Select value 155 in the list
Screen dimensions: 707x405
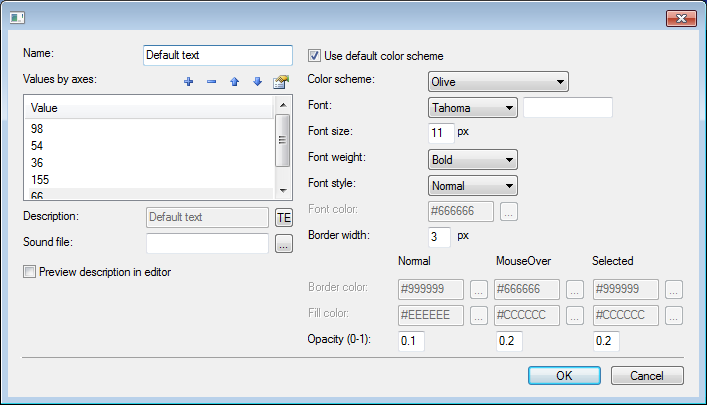pyautogui.click(x=148, y=180)
